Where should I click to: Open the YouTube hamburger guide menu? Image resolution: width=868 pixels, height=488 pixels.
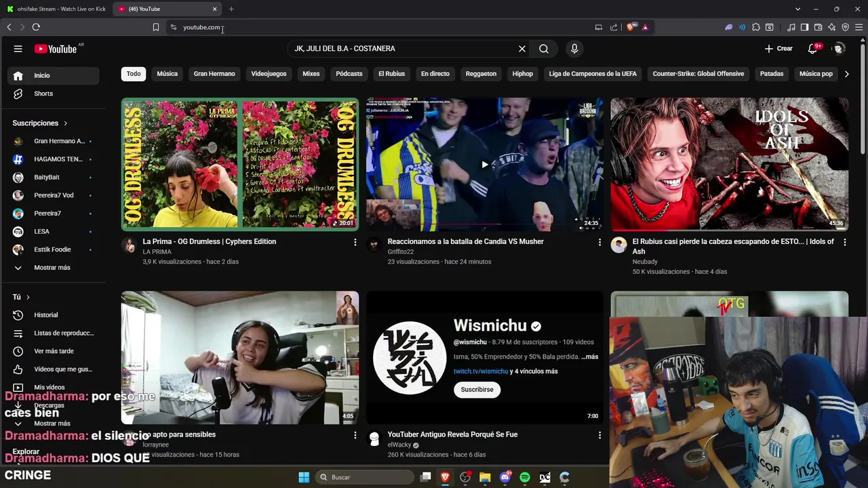[18, 49]
